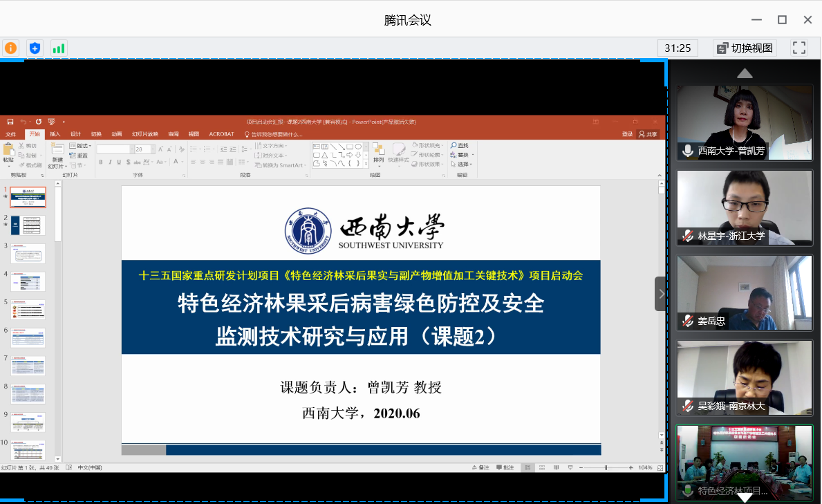Click microphone icon for 西南大学-曾凯芳

[x=687, y=151]
